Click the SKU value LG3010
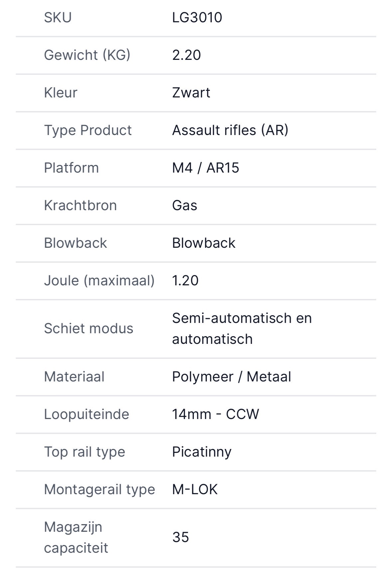Image resolution: width=392 pixels, height=572 pixels. [x=197, y=18]
